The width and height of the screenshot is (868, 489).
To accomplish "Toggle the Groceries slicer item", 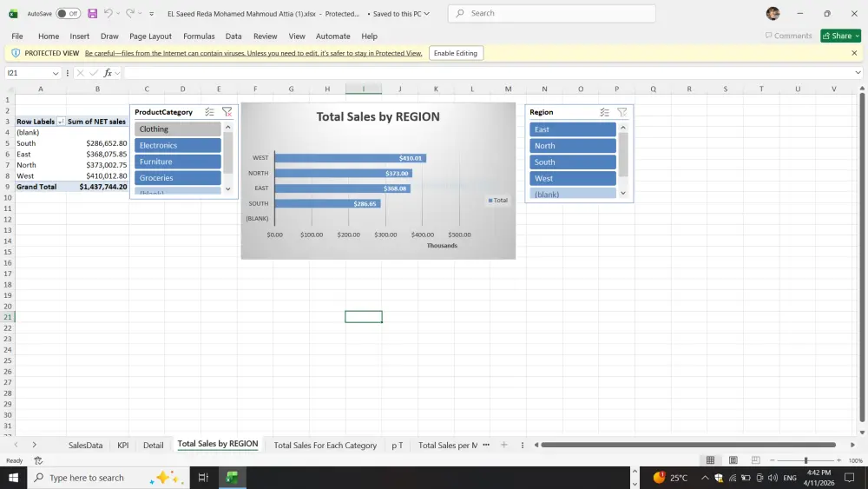I will [x=178, y=178].
